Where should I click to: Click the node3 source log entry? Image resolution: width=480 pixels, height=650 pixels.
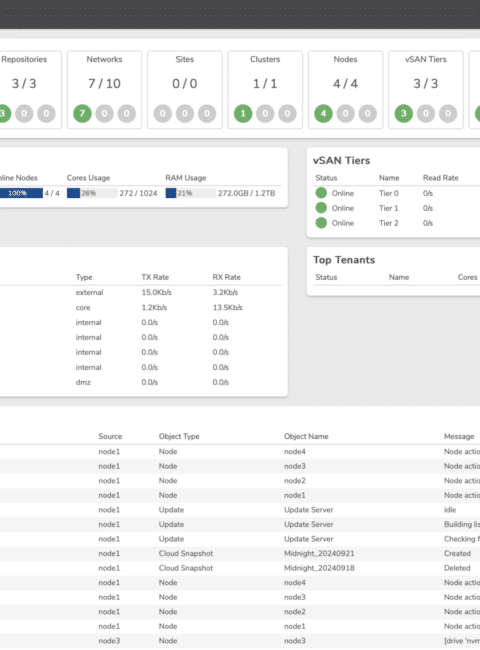[x=109, y=641]
